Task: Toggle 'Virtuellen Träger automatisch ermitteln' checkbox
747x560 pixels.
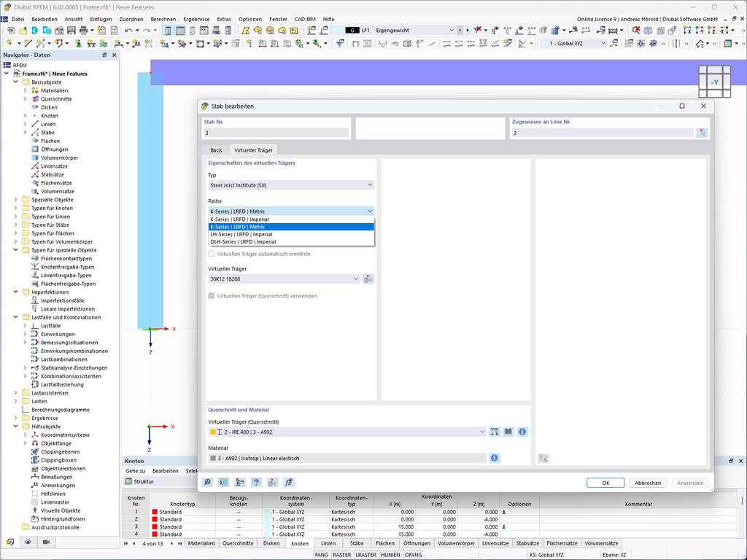Action: click(x=212, y=254)
